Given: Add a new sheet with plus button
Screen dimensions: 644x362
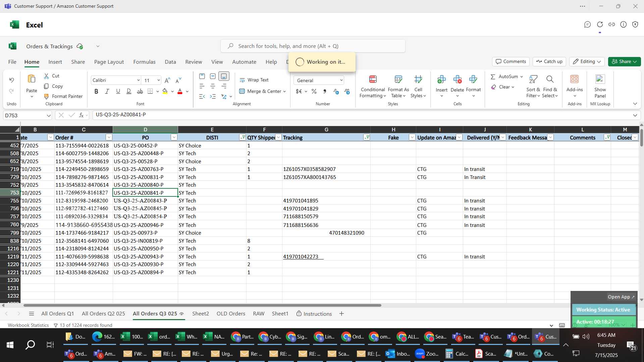Looking at the screenshot, I should coord(341,314).
